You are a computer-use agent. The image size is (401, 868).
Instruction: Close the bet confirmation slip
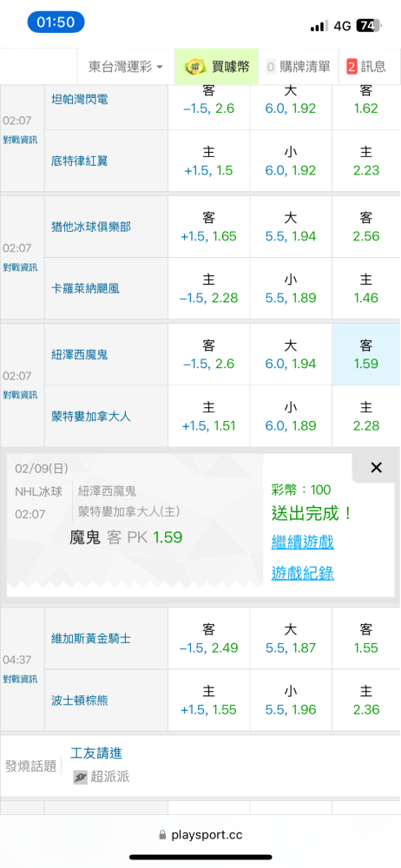(376, 468)
